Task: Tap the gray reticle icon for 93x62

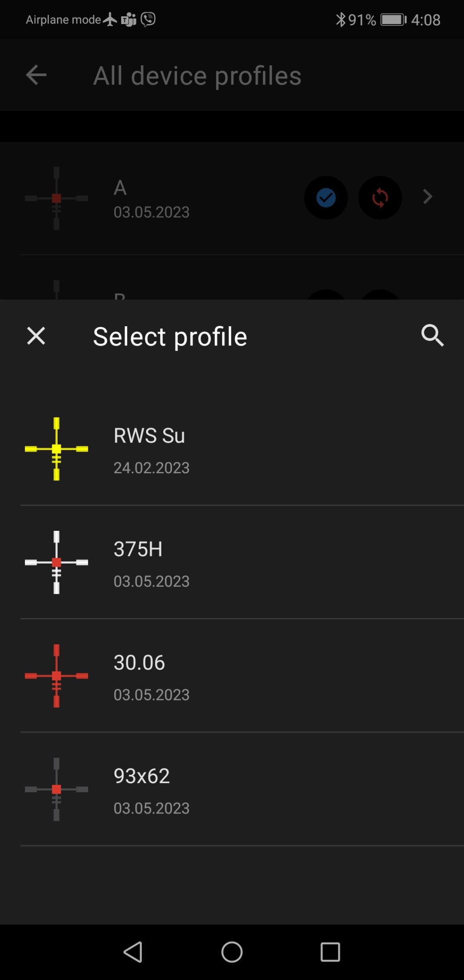Action: tap(56, 789)
